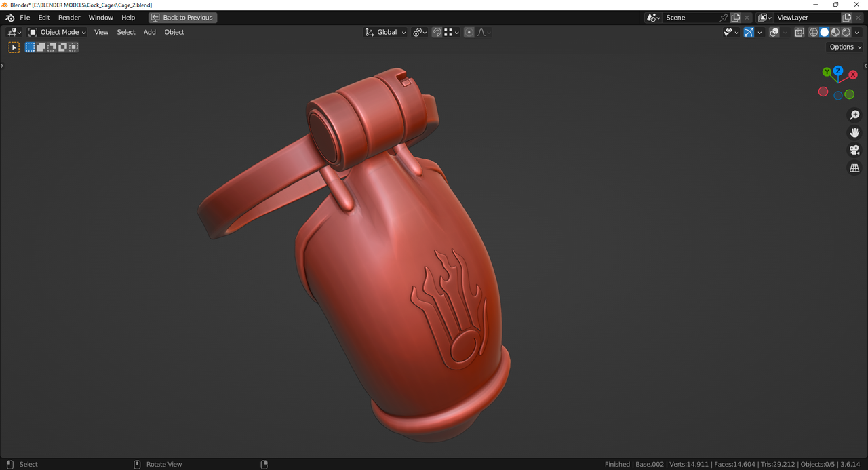The height and width of the screenshot is (470, 868).
Task: Switch to Rendered viewport shading
Action: 846,32
